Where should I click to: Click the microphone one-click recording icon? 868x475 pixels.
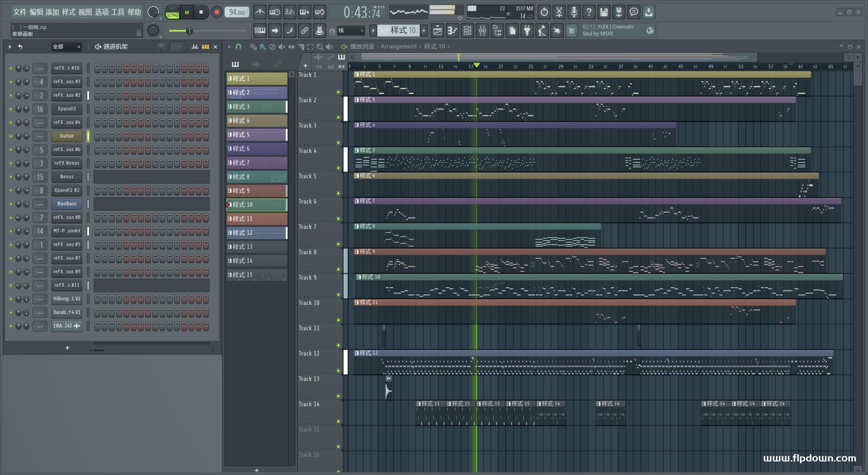tap(574, 12)
